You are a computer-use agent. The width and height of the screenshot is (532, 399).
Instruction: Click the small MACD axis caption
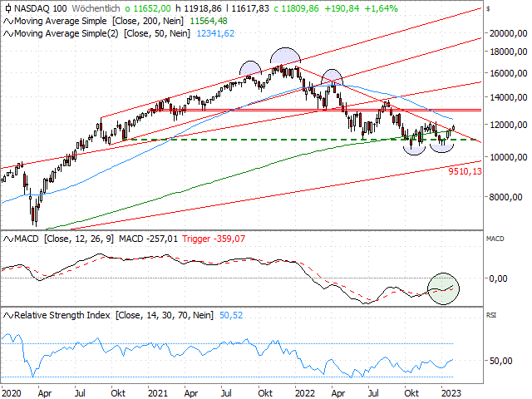click(495, 239)
